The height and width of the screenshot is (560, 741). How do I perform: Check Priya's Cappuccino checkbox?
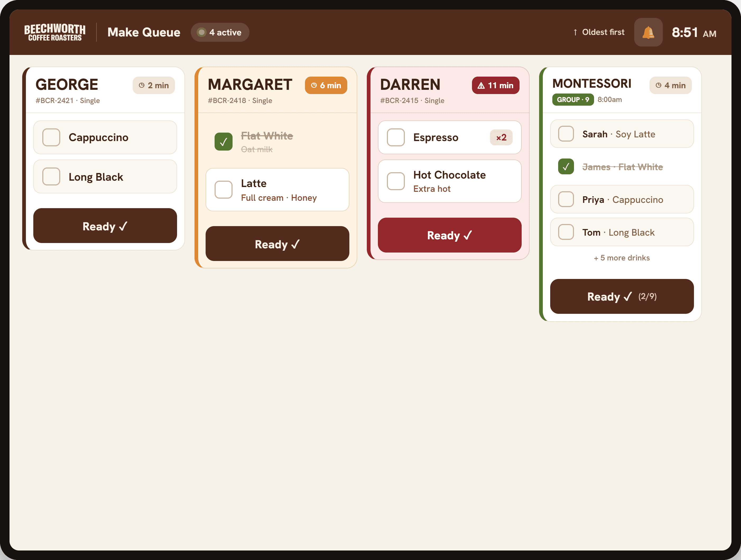pyautogui.click(x=566, y=199)
